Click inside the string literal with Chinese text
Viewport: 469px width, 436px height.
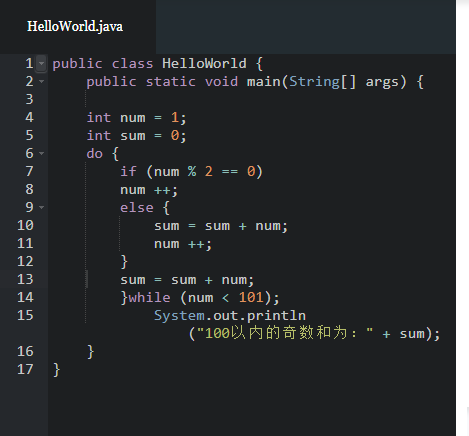[x=285, y=333]
